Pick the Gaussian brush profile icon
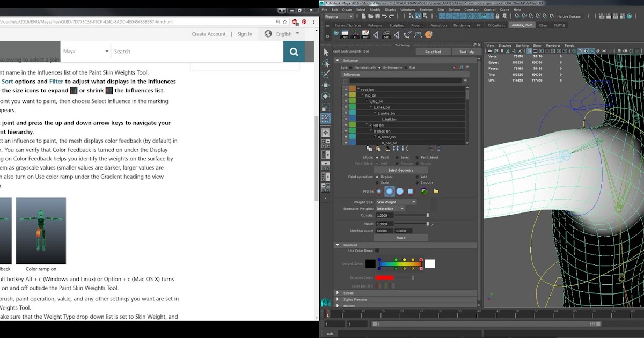644x338 pixels. pos(379,191)
